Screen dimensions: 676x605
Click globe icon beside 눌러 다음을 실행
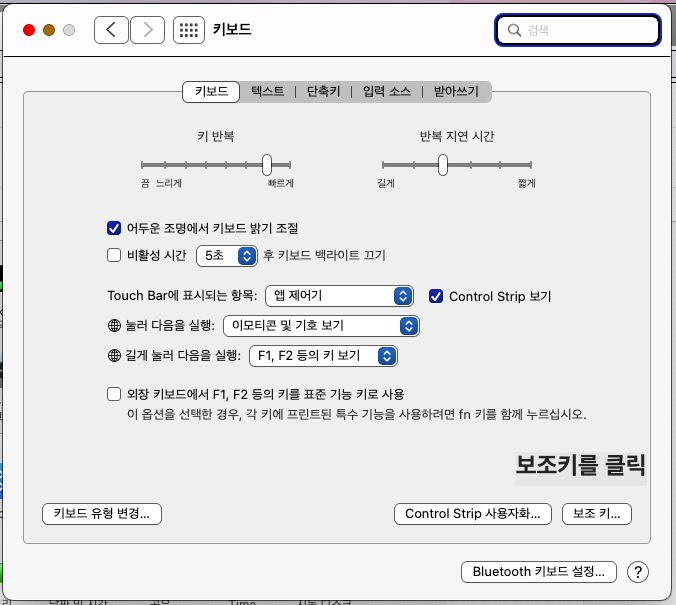pyautogui.click(x=114, y=326)
